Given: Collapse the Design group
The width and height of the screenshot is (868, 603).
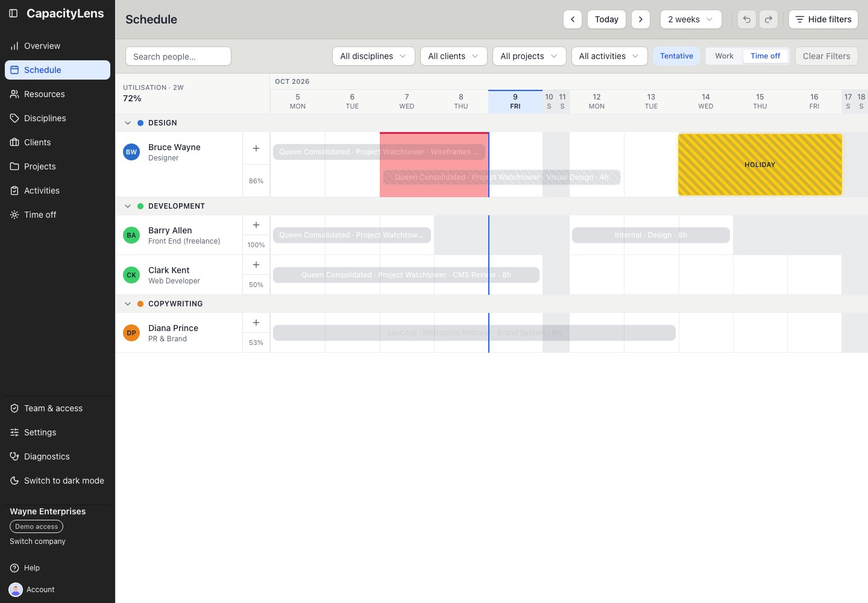Looking at the screenshot, I should [128, 123].
